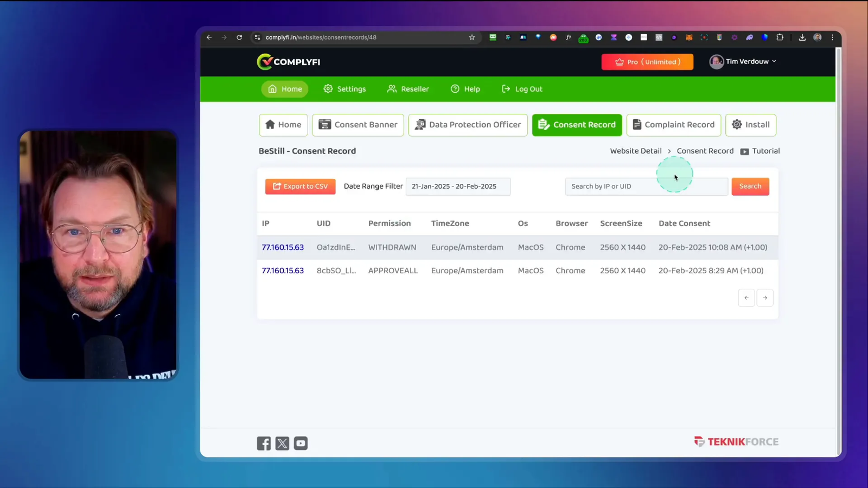Click the browser address bar URL
The width and height of the screenshot is (868, 488).
[321, 37]
